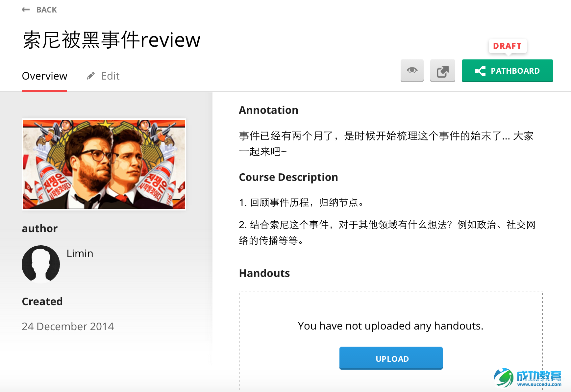This screenshot has height=392, width=571.
Task: Toggle sharing via the export control
Action: click(x=442, y=70)
